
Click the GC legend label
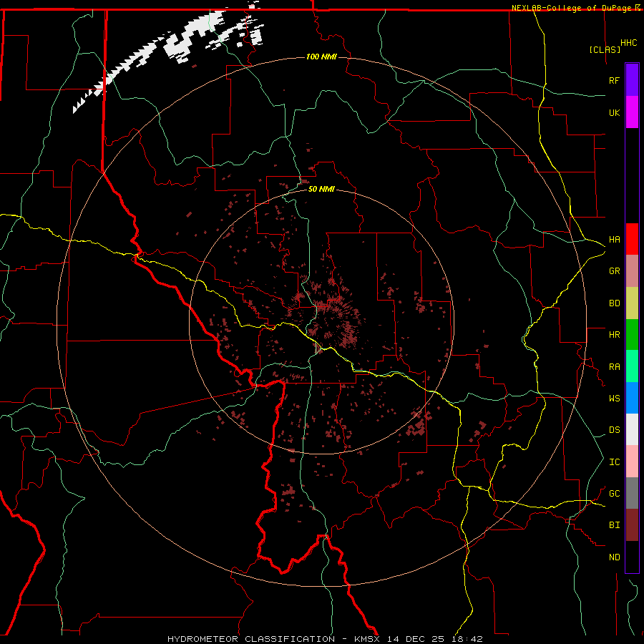(614, 493)
